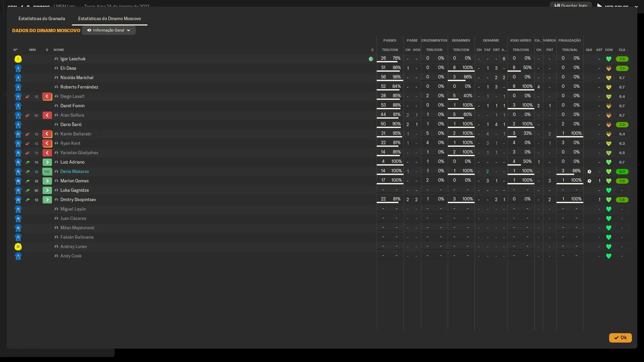Click Karim Bellarabi's red substituted-off icon

coord(47,134)
